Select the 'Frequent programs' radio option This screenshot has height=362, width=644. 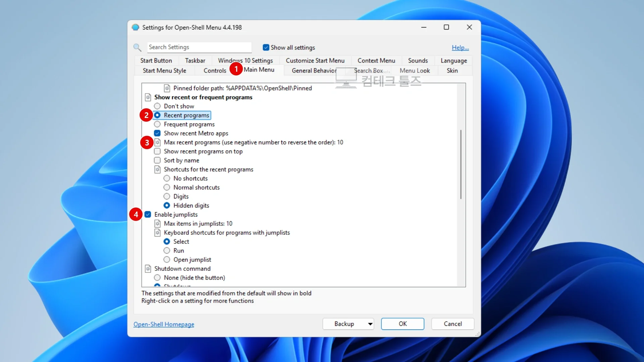[157, 124]
